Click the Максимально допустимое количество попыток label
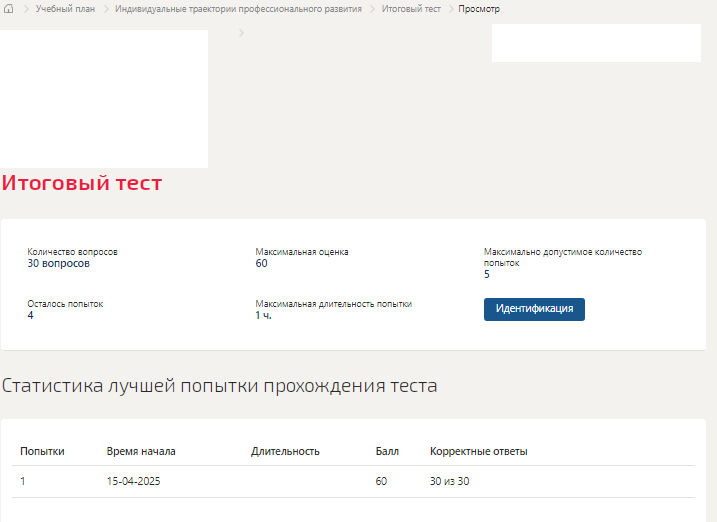This screenshot has width=717, height=522. 563,257
